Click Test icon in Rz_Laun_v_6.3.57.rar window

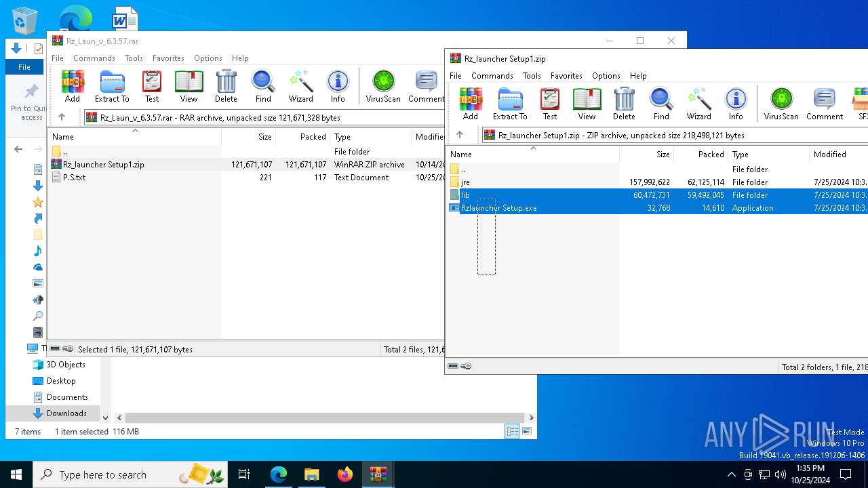click(x=152, y=86)
